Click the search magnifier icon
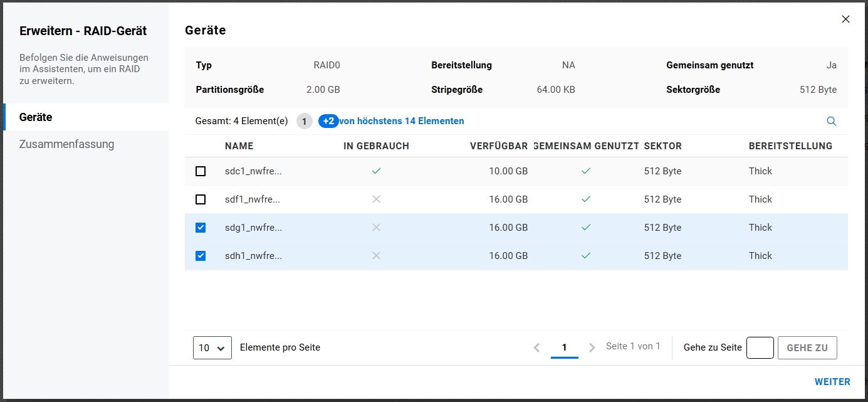 [832, 121]
